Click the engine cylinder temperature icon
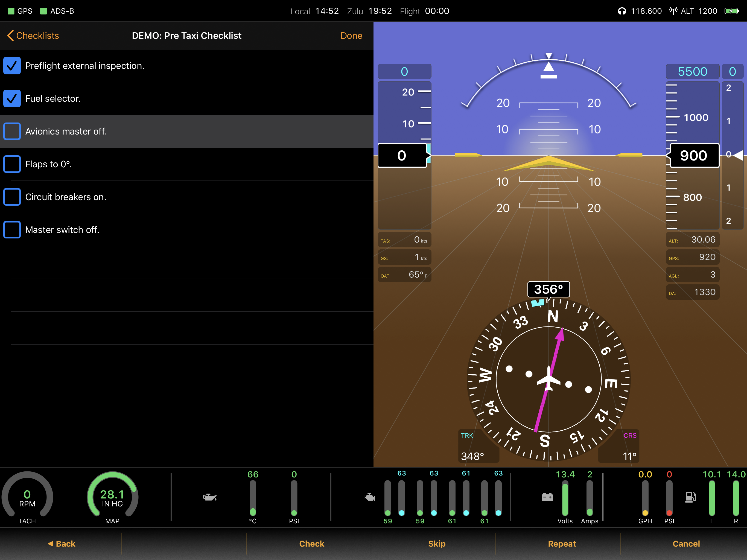 tap(370, 497)
